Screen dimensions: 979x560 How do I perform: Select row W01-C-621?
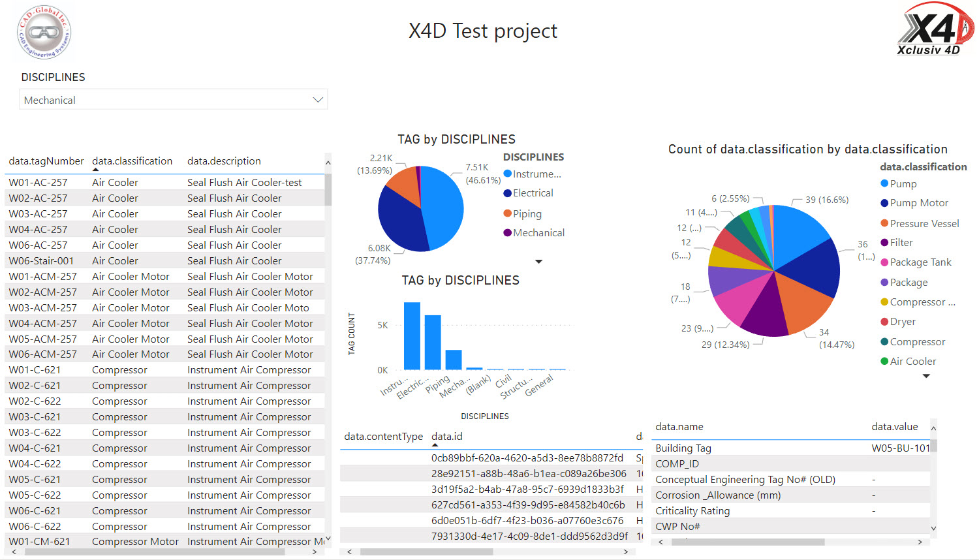[164, 370]
